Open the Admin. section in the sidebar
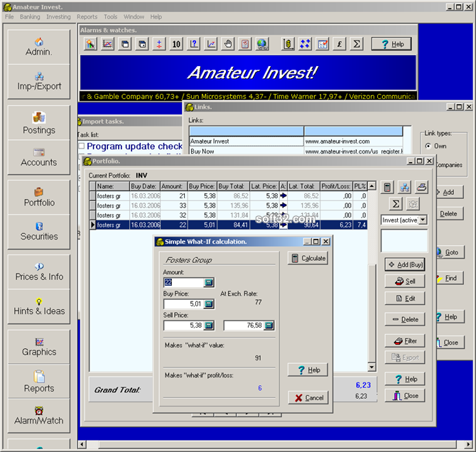Viewport: 476px width, 452px height. click(x=39, y=47)
